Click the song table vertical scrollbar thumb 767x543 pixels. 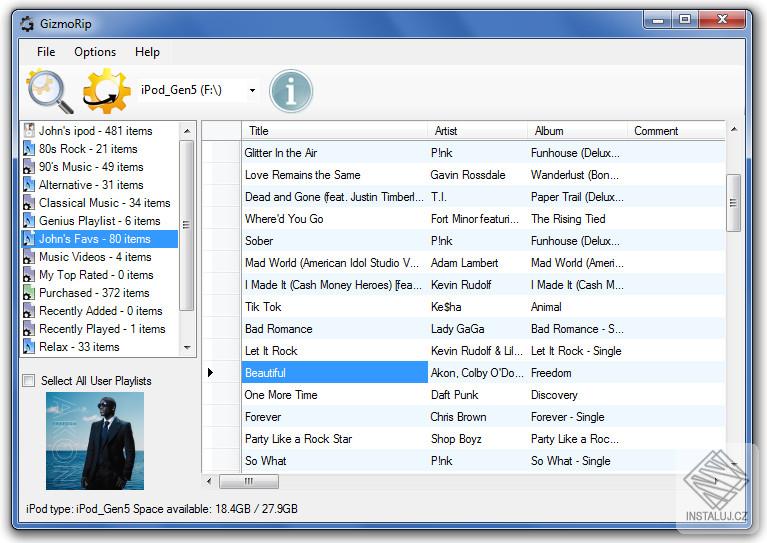[x=733, y=203]
